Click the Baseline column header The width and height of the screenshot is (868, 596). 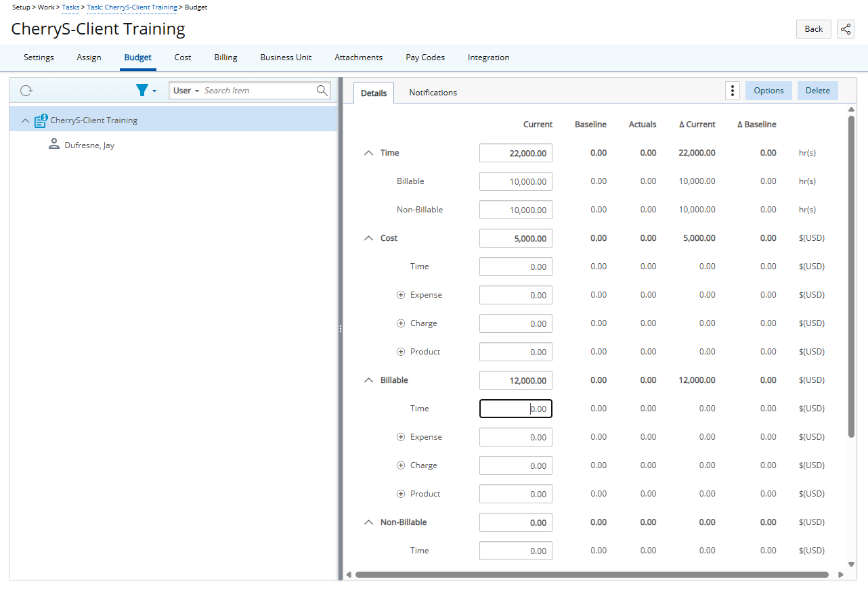coord(590,124)
